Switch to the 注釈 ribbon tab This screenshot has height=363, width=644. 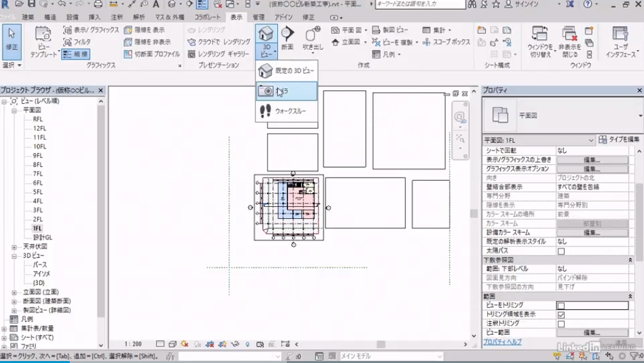point(117,17)
